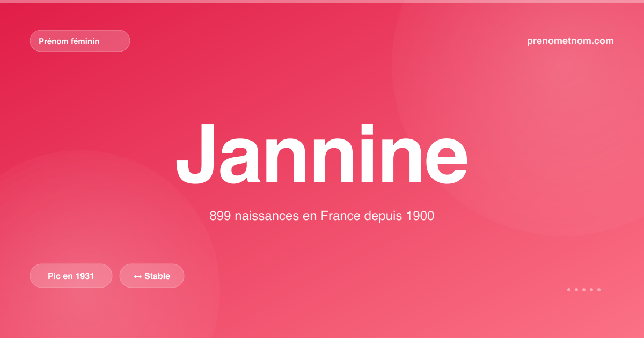Select the large 'Jannine' name heading
This screenshot has width=644, height=338.
click(x=321, y=154)
